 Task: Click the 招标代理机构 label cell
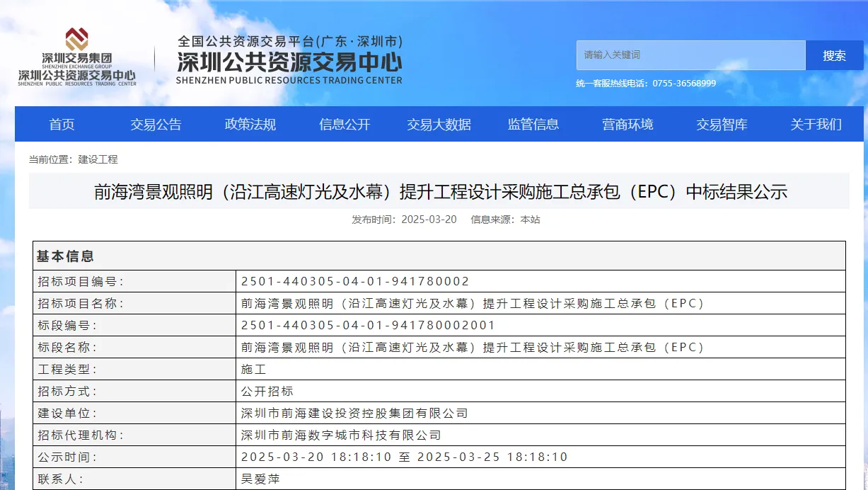[x=134, y=435]
